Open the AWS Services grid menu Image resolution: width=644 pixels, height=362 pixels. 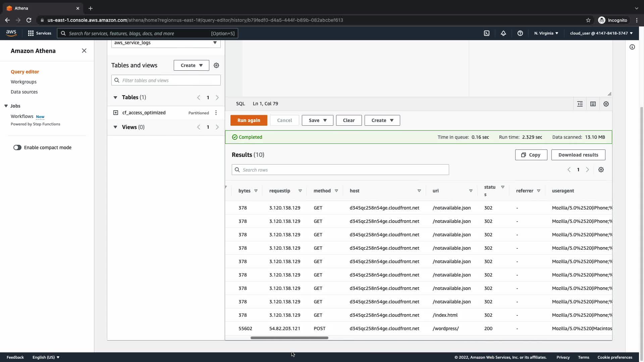[x=31, y=33]
